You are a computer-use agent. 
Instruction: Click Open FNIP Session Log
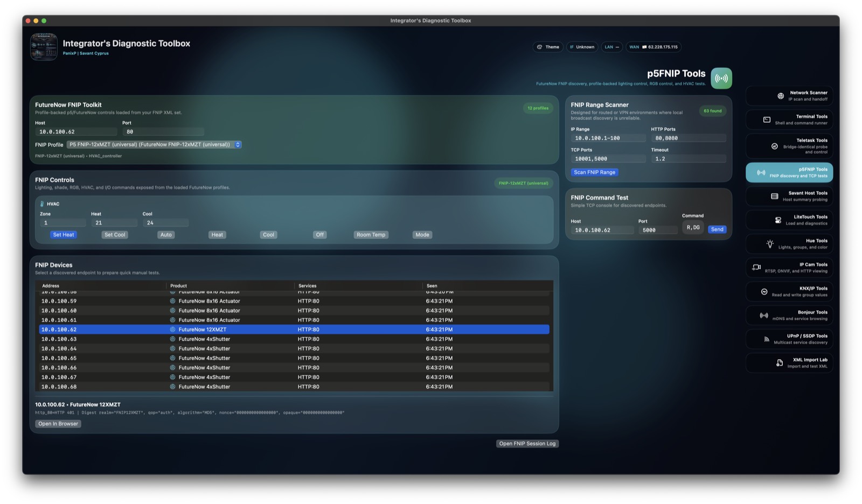(527, 443)
